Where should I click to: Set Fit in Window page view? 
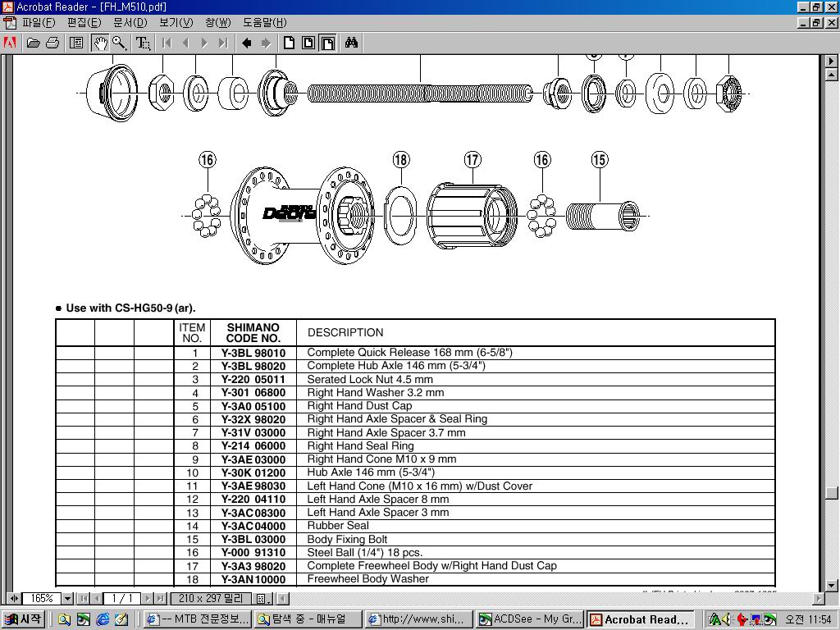point(308,43)
